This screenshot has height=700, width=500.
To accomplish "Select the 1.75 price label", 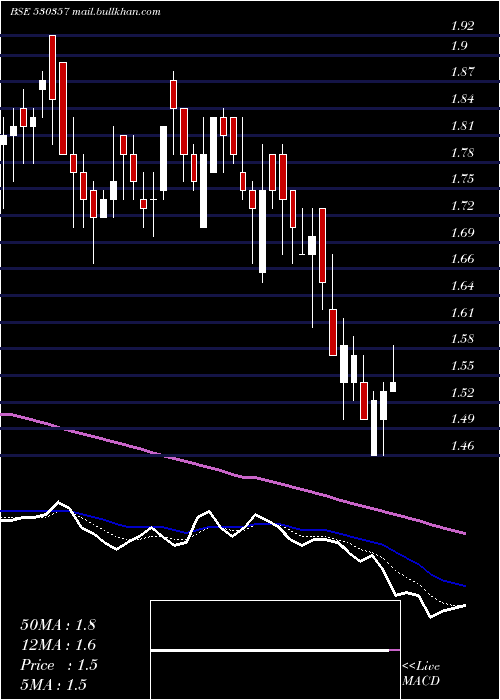I will (x=462, y=179).
